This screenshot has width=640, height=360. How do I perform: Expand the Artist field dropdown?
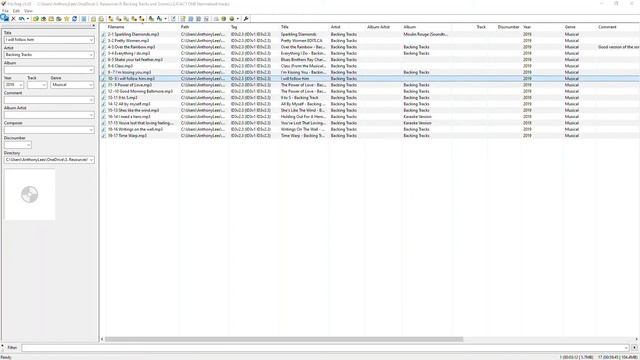pos(91,55)
